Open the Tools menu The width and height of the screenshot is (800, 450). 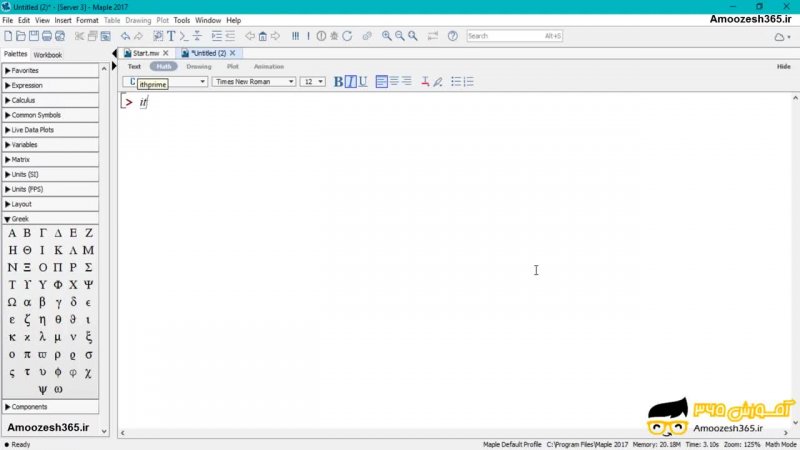[181, 20]
